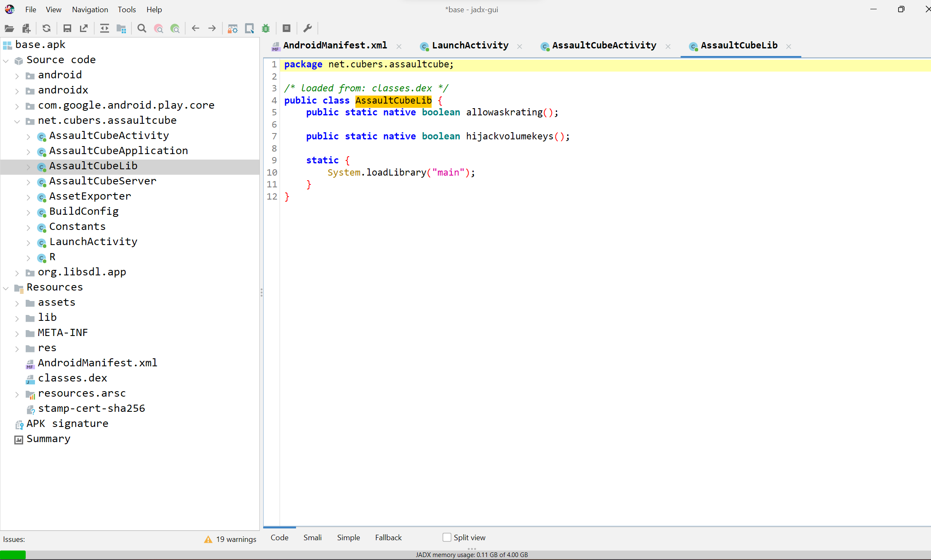
Task: Click the Sync with editor icon
Action: pyautogui.click(x=104, y=29)
